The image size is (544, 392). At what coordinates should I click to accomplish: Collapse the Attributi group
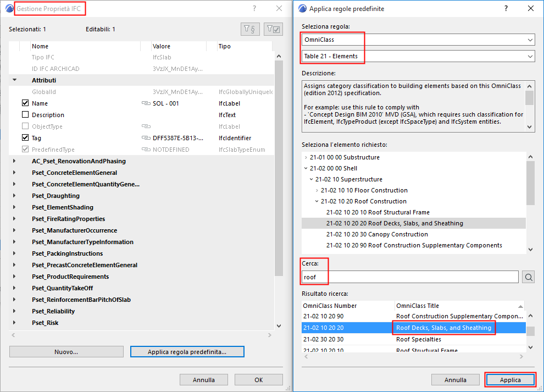pyautogui.click(x=15, y=80)
